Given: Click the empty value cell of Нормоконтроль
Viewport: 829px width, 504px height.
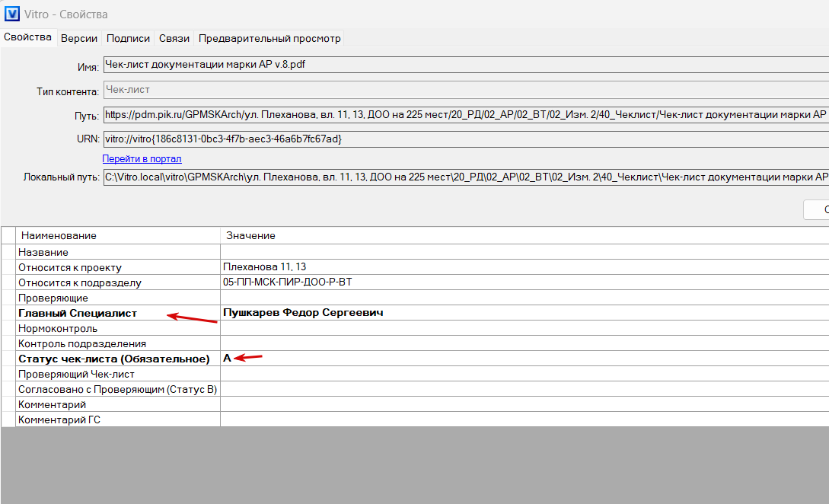Looking at the screenshot, I should tap(525, 328).
